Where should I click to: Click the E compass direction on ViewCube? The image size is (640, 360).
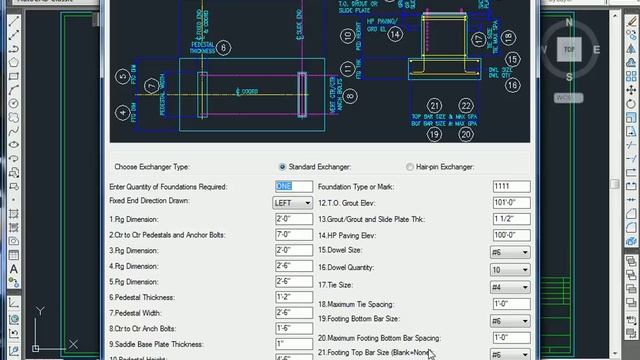596,50
